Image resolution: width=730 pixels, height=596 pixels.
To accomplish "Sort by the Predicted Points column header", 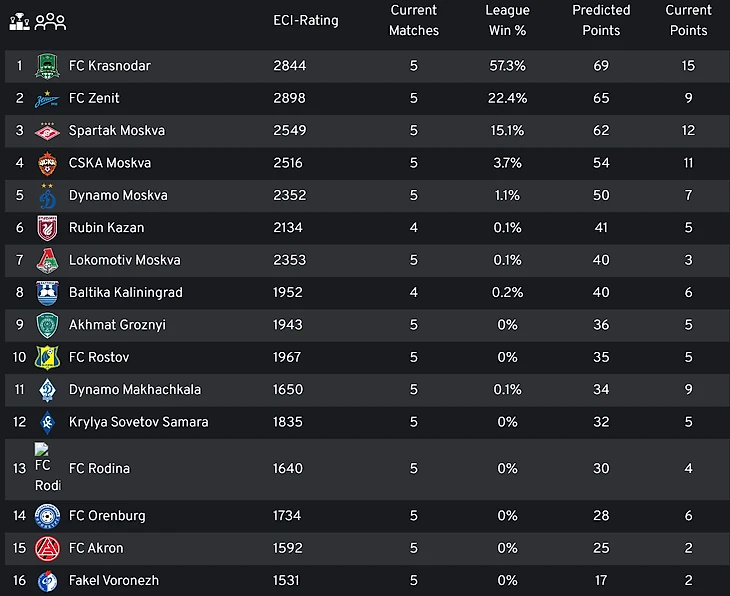I will pyautogui.click(x=601, y=20).
